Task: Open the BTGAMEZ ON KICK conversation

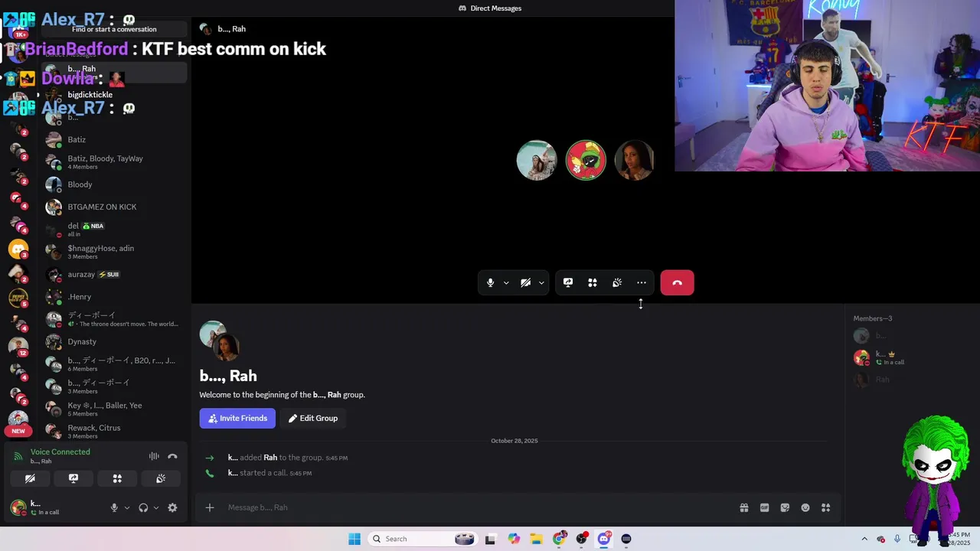Action: (115, 207)
